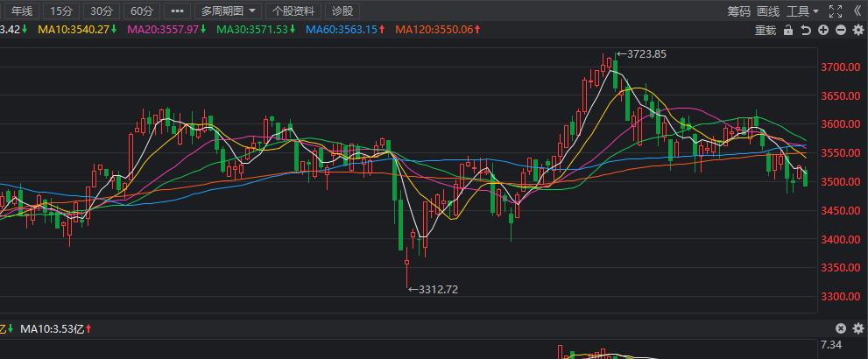Click the 3500.00 price axis label
Screen dimensions: 868x359
[x=840, y=182]
